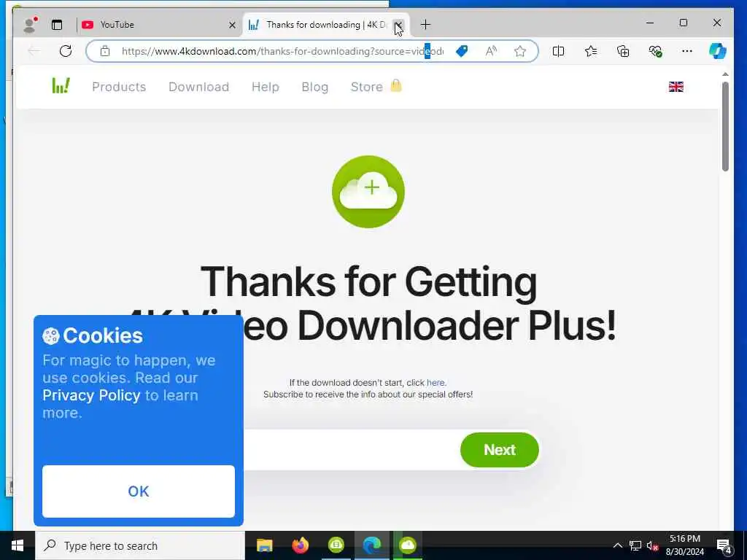Refresh the current page
Viewport: 747px width, 560px height.
(66, 51)
